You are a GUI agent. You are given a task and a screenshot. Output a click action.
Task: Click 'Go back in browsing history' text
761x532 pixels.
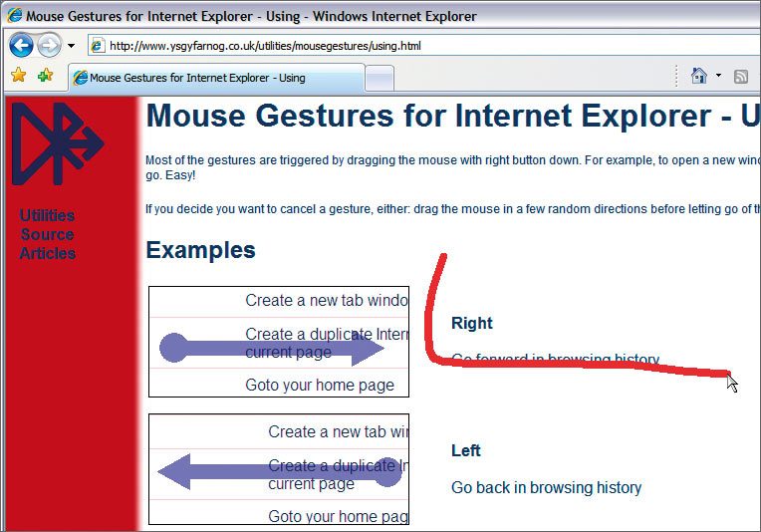point(547,487)
